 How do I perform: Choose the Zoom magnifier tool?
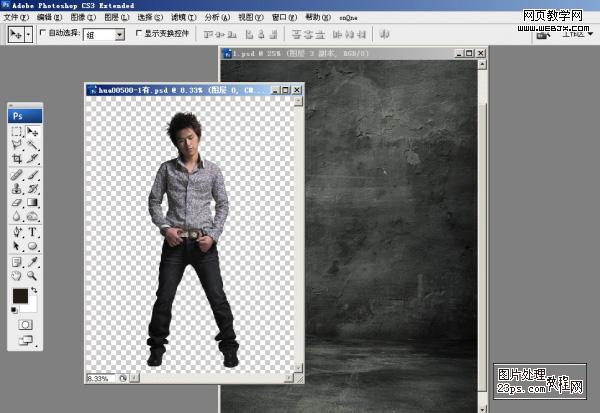click(33, 274)
